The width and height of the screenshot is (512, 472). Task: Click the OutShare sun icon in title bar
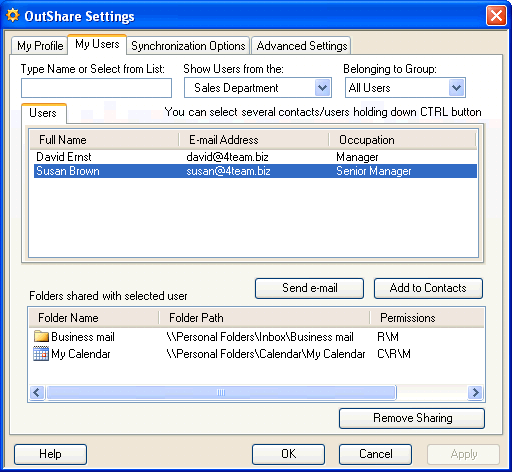13,16
